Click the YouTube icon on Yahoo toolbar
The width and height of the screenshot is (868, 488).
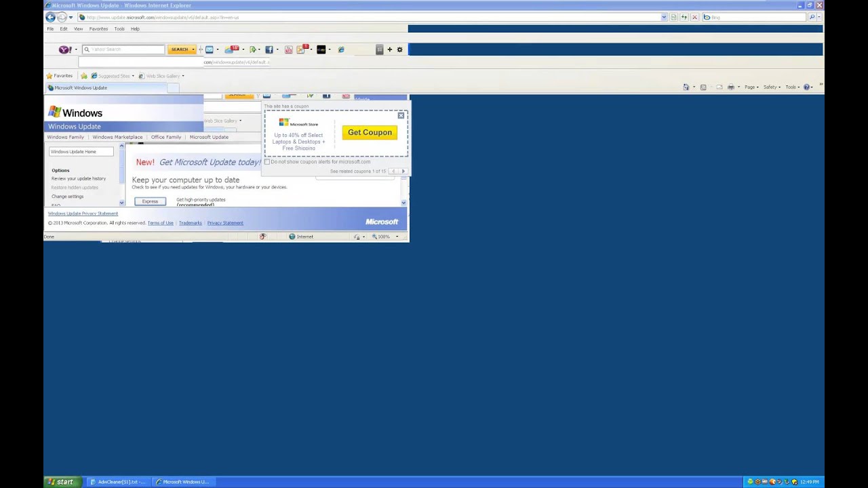click(x=288, y=49)
